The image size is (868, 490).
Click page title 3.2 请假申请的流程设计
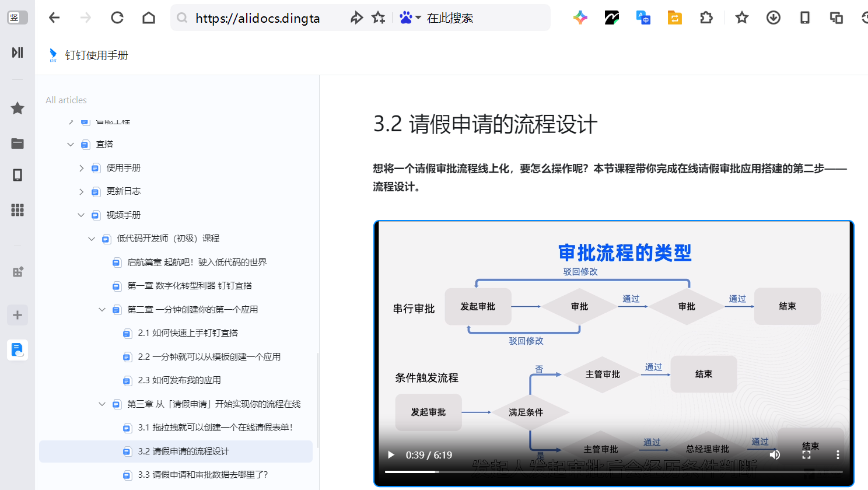tap(485, 124)
